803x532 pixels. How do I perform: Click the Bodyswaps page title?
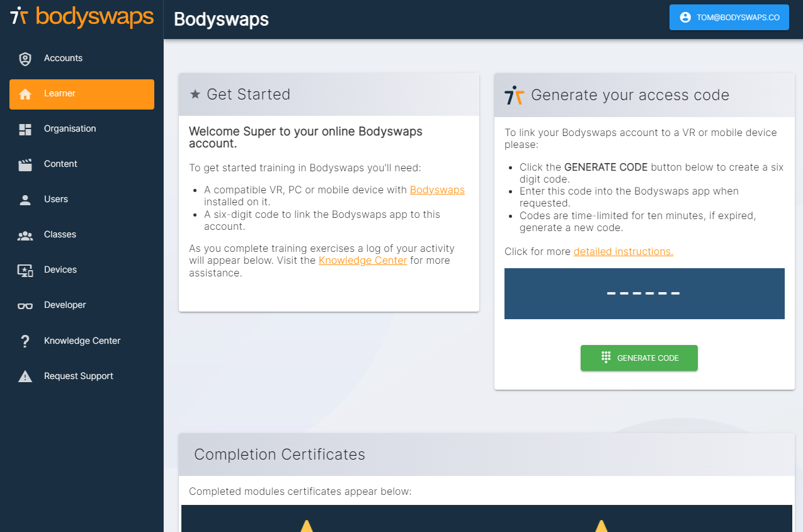(x=221, y=20)
